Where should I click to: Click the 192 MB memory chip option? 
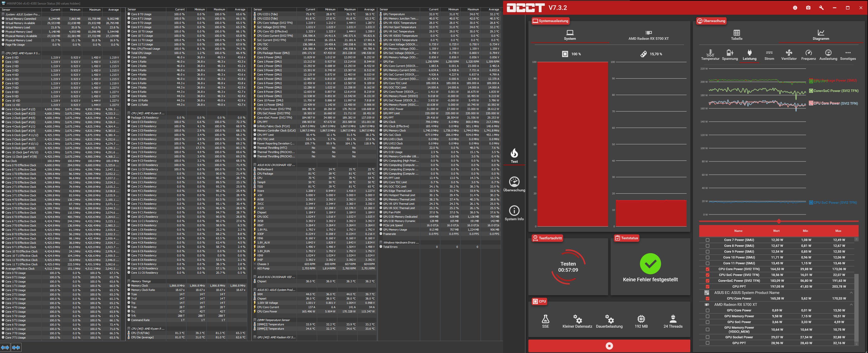pyautogui.click(x=641, y=322)
